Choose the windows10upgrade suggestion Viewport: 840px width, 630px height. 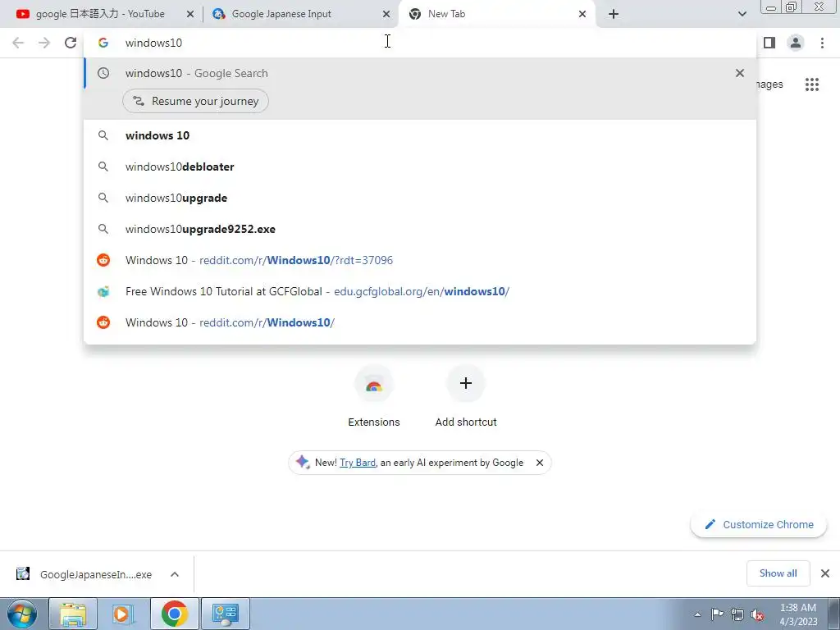point(420,198)
